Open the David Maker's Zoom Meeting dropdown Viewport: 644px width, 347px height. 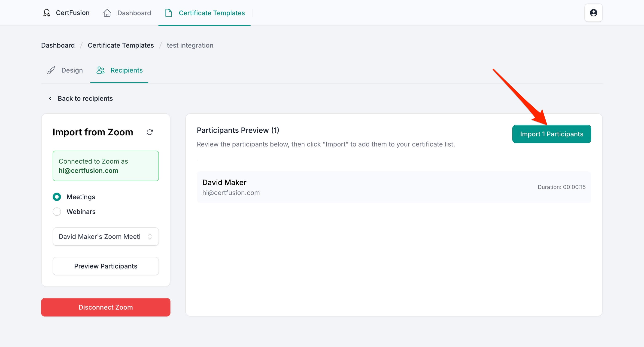pos(100,237)
